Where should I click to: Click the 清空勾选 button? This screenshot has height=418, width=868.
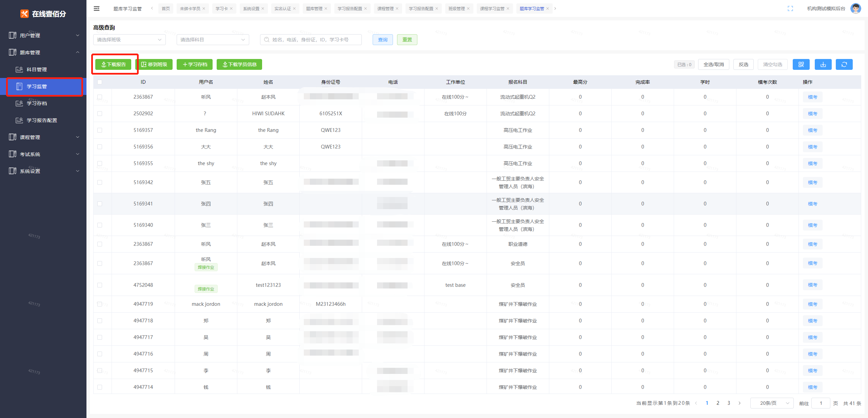coord(772,64)
